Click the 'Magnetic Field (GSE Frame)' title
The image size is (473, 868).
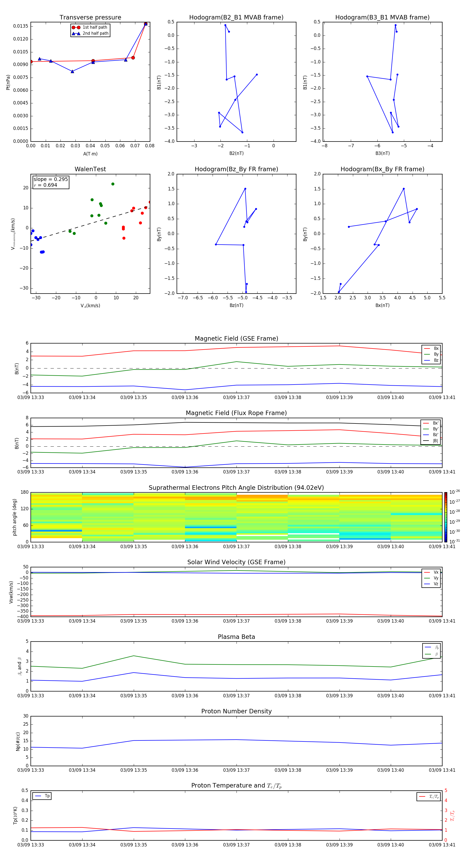click(x=236, y=339)
